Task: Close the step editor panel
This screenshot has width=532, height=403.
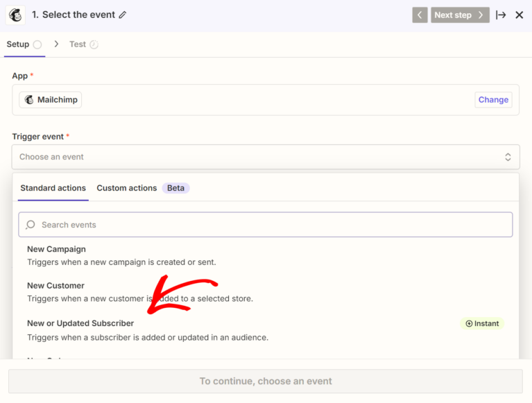Action: point(519,15)
